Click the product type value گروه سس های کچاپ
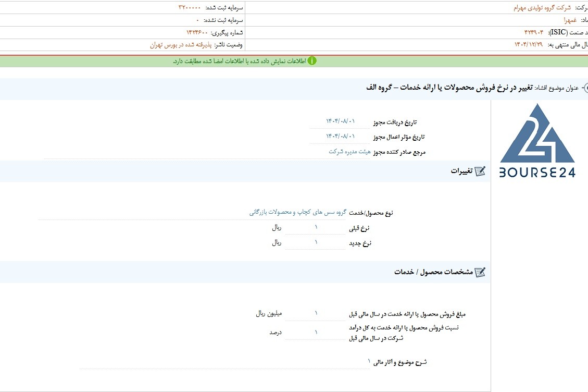The height and width of the screenshot is (392, 588). [x=298, y=213]
